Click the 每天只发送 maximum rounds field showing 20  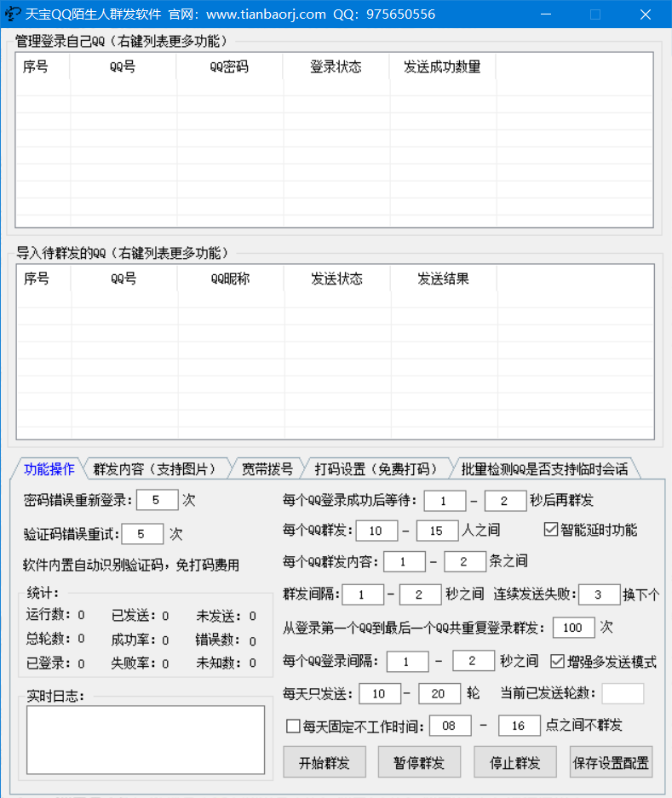[x=439, y=693]
